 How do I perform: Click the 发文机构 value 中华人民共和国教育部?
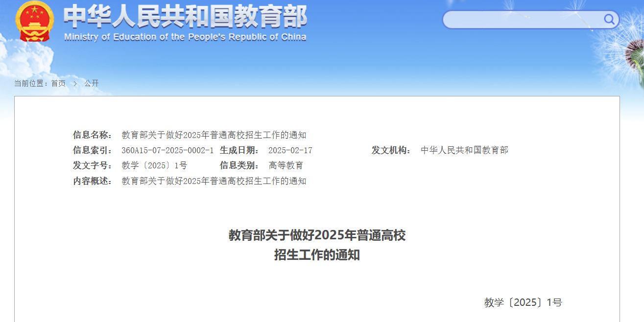[x=464, y=150]
